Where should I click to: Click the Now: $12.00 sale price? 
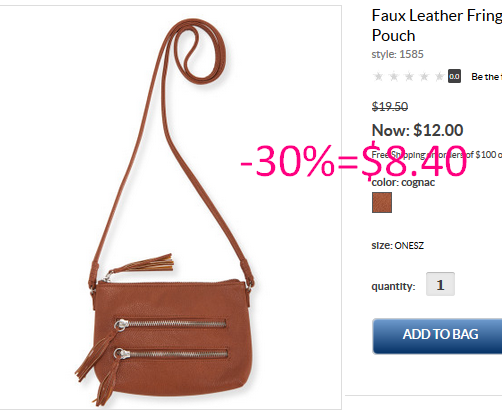click(x=417, y=130)
